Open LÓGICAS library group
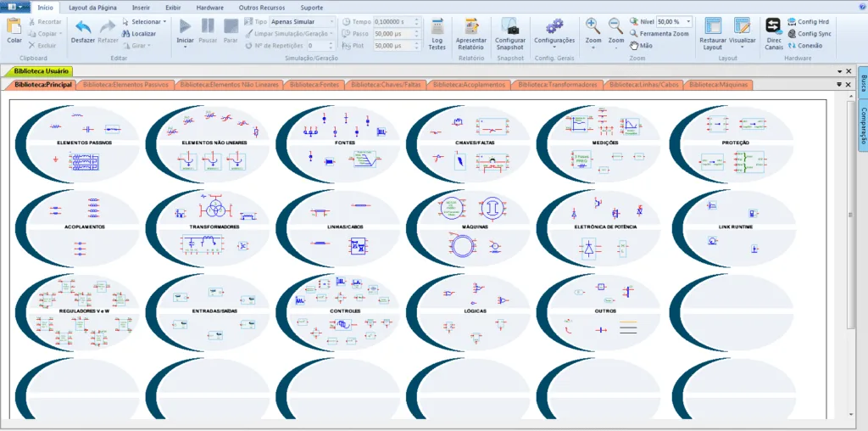Image resolution: width=868 pixels, height=431 pixels. (467, 312)
